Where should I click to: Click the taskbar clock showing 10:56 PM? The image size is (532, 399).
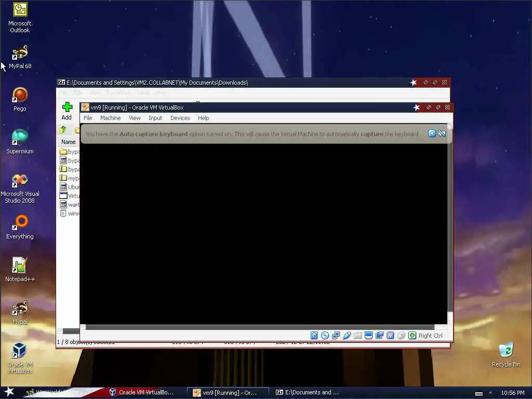tap(513, 393)
